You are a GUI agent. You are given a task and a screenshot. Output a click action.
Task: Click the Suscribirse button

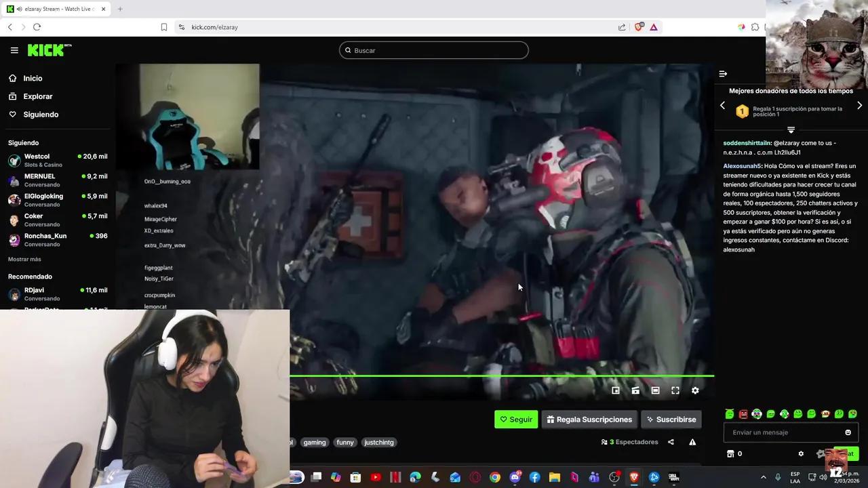pyautogui.click(x=671, y=420)
